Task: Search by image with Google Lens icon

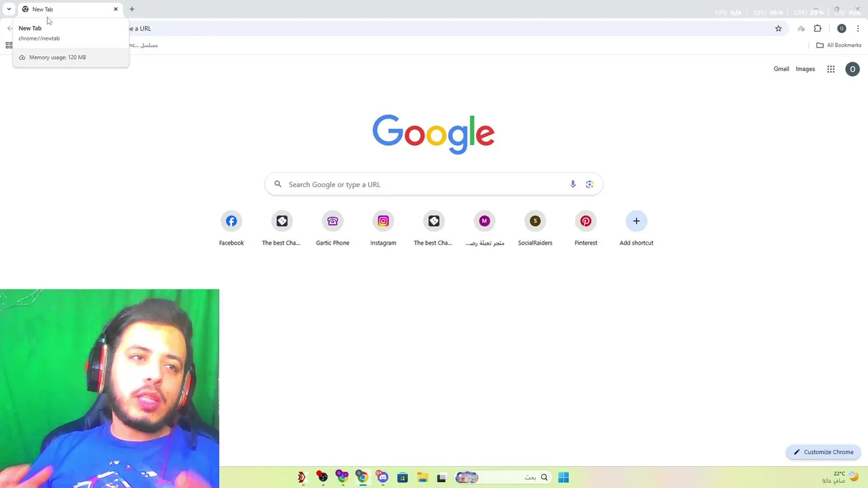Action: (589, 184)
